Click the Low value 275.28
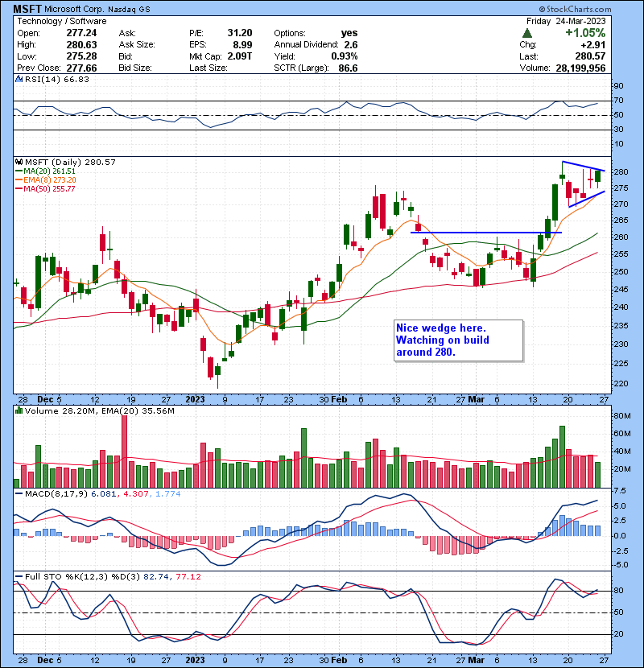This screenshot has width=644, height=668. point(81,56)
